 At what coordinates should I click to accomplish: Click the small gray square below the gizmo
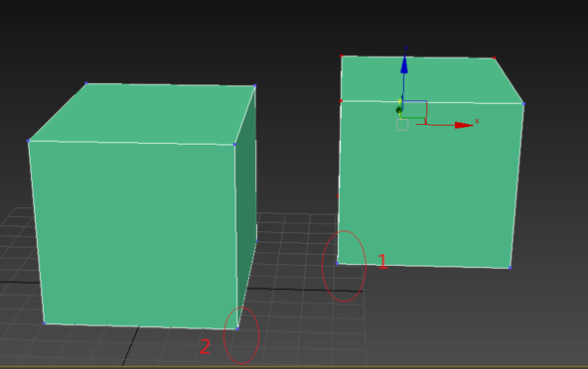[402, 125]
